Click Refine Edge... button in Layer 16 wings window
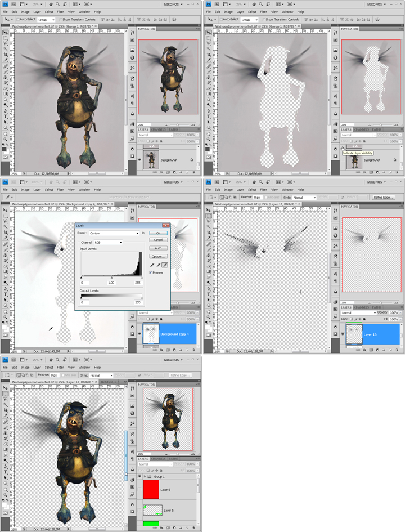This screenshot has width=405, height=532. tap(383, 197)
